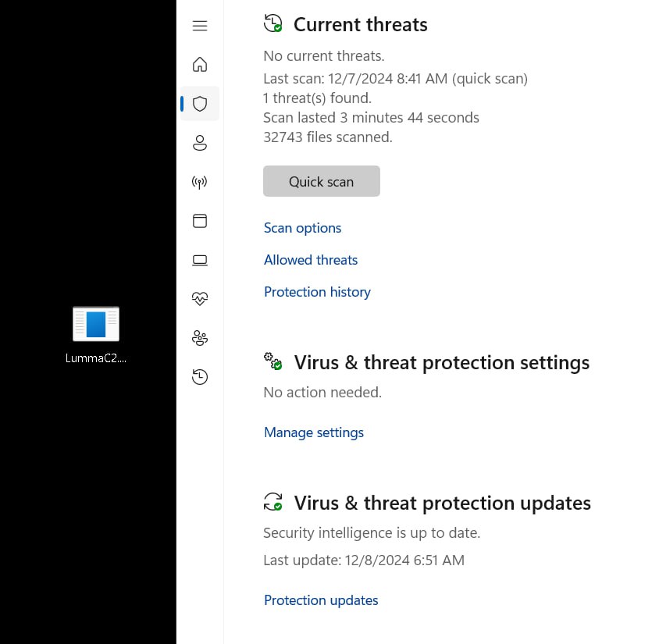Open Device performance & health heart icon
Viewport: 659px width, 644px height.
pos(200,299)
